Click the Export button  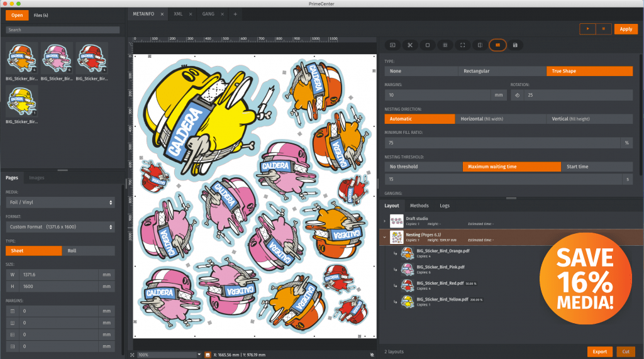[599, 351]
